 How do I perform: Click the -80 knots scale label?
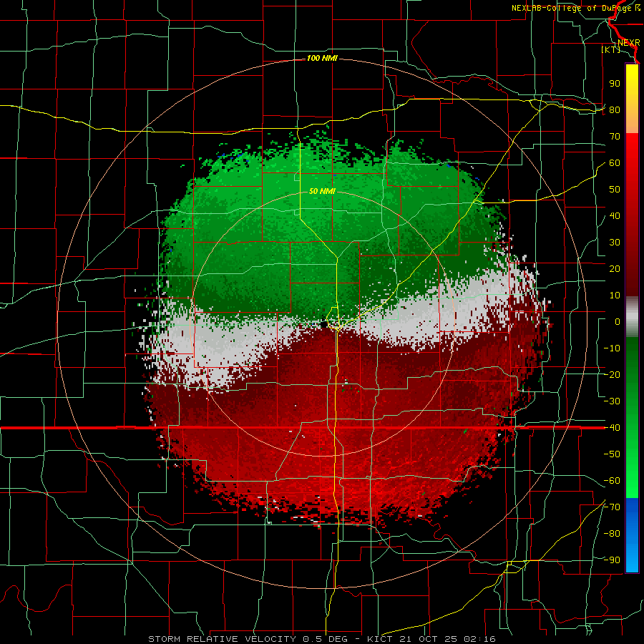tap(612, 534)
